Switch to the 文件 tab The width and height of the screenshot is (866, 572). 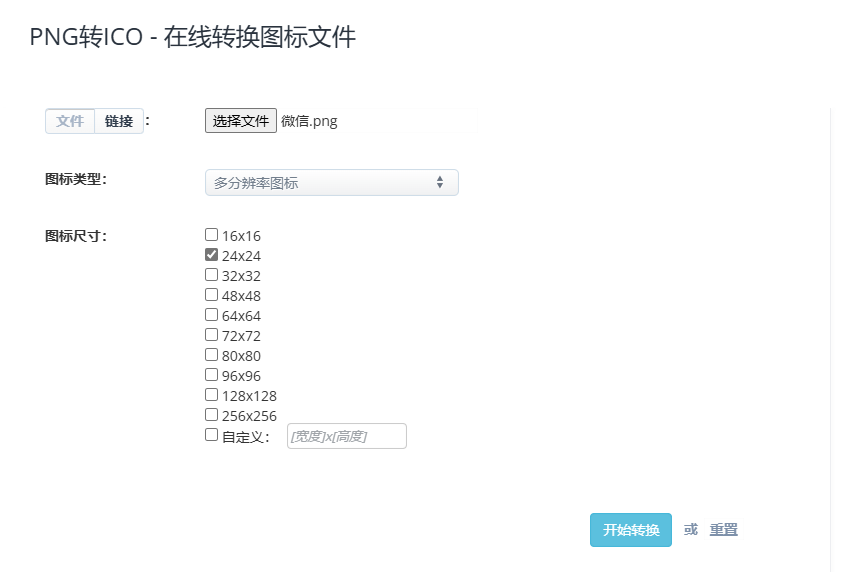point(70,121)
